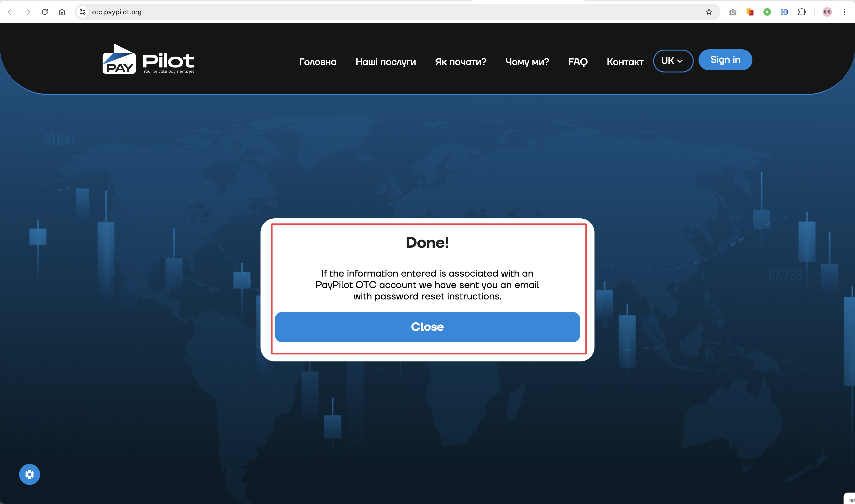Open Chrome three-dot menu
The width and height of the screenshot is (855, 504).
(845, 12)
